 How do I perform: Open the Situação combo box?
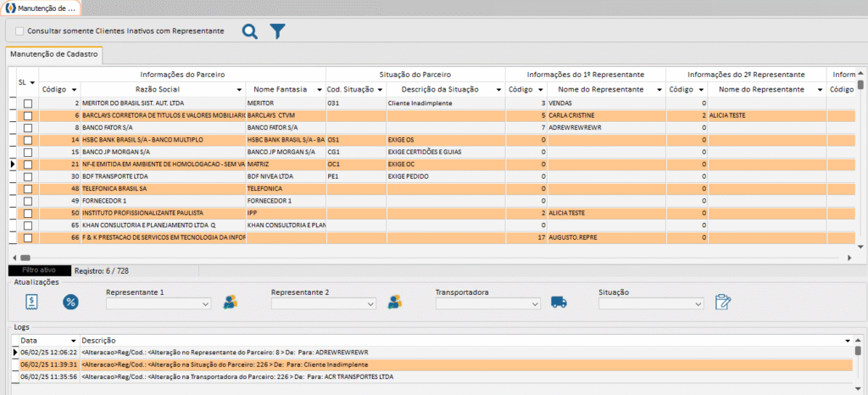click(651, 303)
